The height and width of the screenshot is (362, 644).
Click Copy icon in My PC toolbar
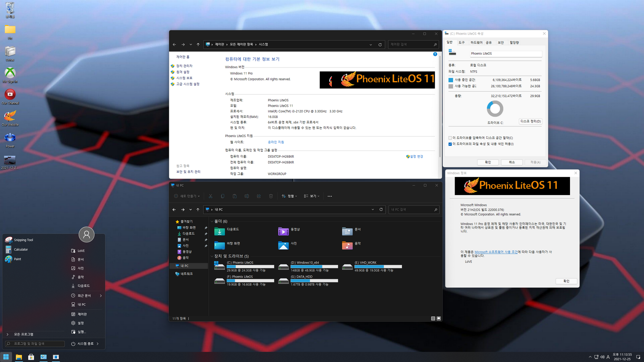pyautogui.click(x=222, y=196)
